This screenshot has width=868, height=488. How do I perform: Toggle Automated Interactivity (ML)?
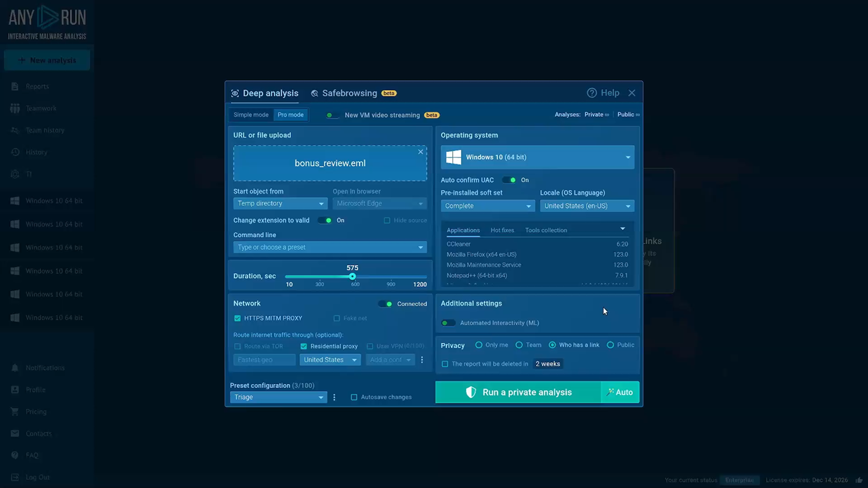coord(448,323)
